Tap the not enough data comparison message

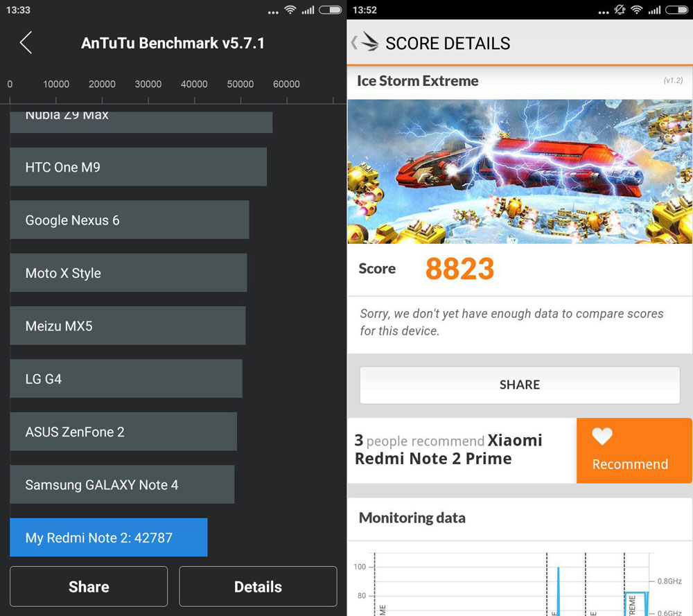512,322
